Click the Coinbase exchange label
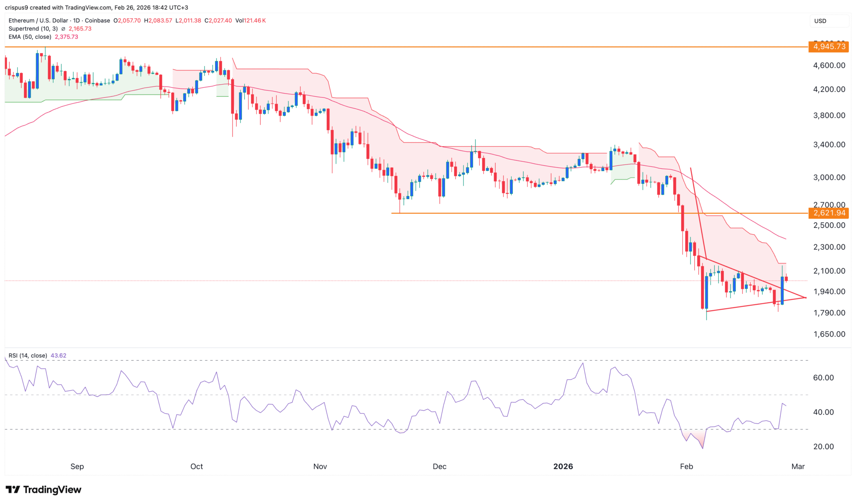 tap(98, 20)
